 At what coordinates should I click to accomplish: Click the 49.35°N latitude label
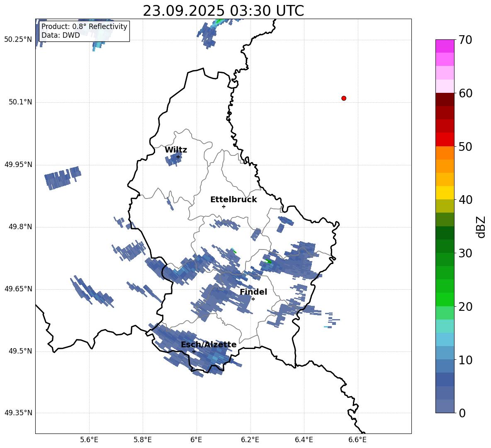18,413
